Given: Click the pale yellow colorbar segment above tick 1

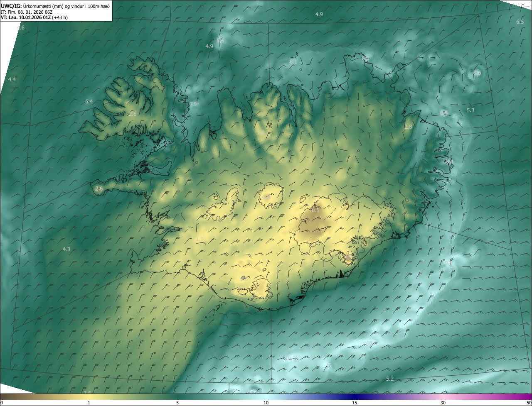Looking at the screenshot, I should [89, 396].
